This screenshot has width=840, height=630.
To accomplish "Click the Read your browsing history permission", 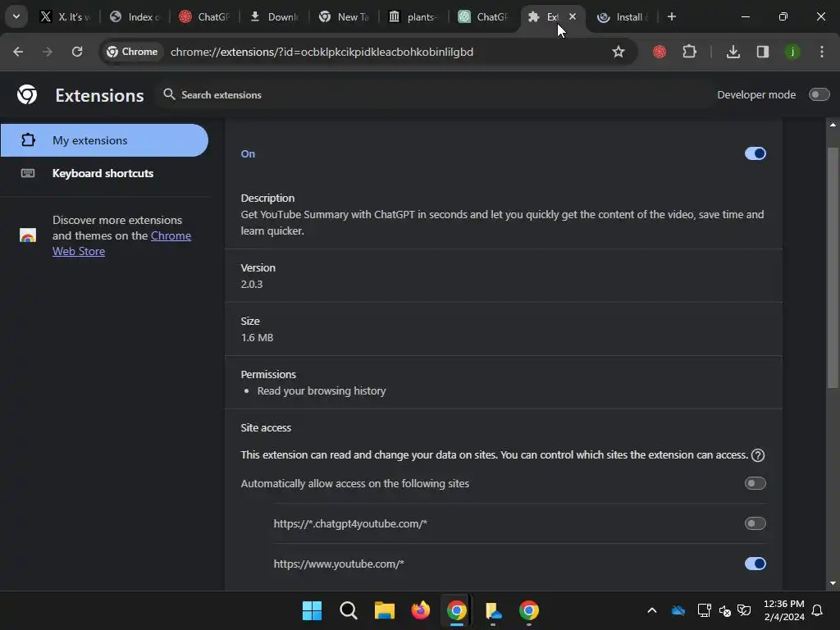I will 322,391.
